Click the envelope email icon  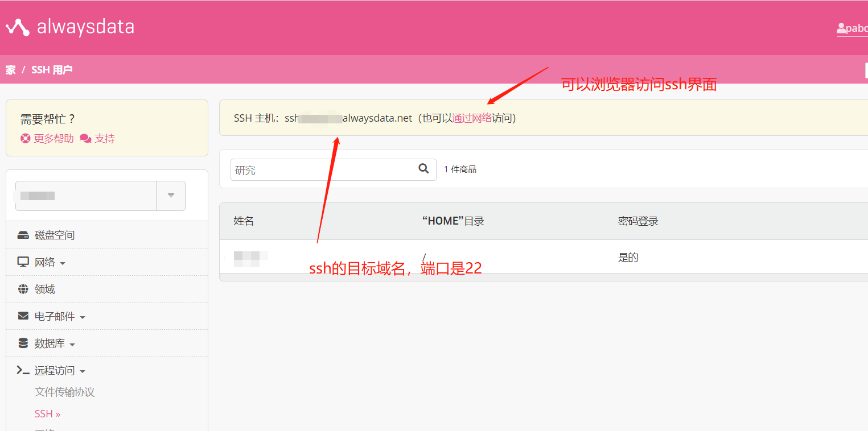pyautogui.click(x=23, y=316)
